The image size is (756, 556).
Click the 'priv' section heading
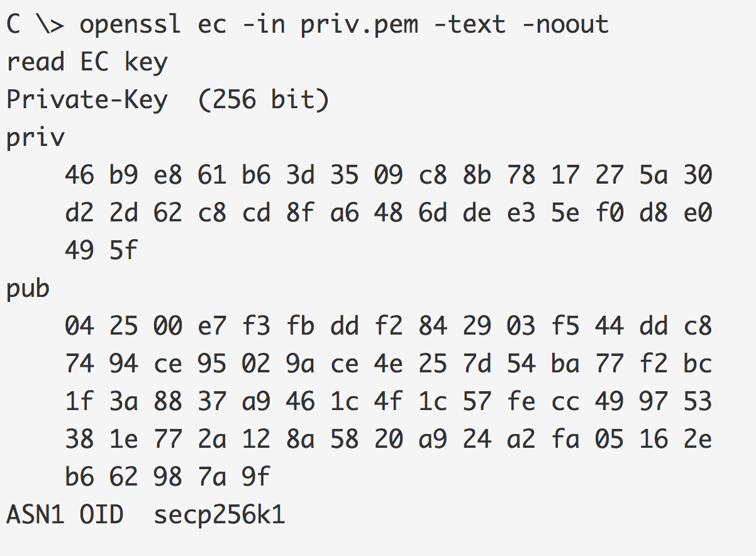coord(36,138)
